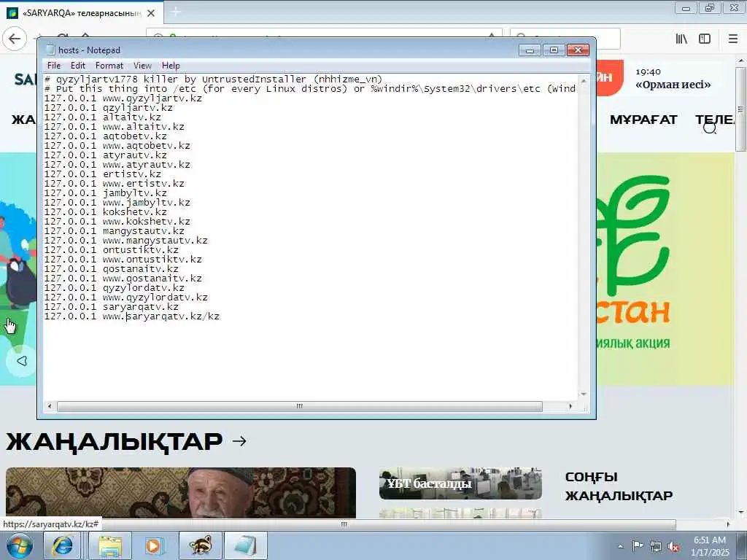The width and height of the screenshot is (747, 560).
Task: Maximize the hosts Notepad window
Action: tap(554, 50)
